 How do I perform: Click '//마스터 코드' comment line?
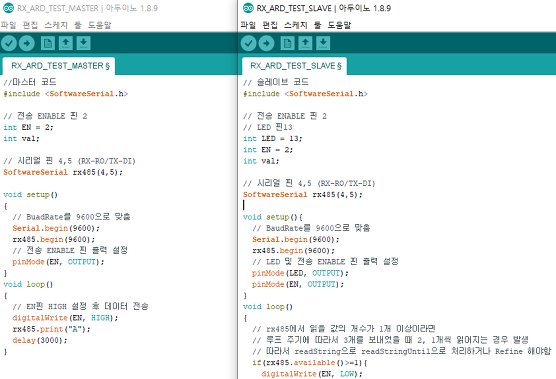point(30,82)
